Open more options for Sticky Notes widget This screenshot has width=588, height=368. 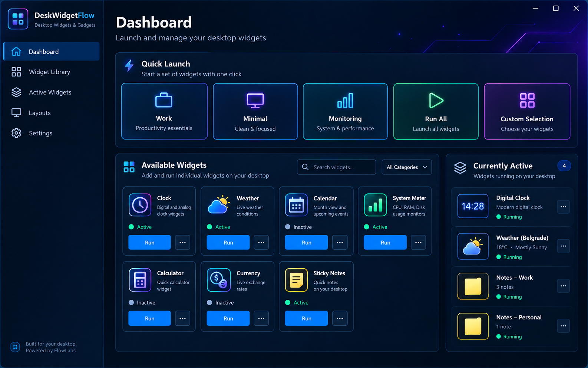coord(340,318)
